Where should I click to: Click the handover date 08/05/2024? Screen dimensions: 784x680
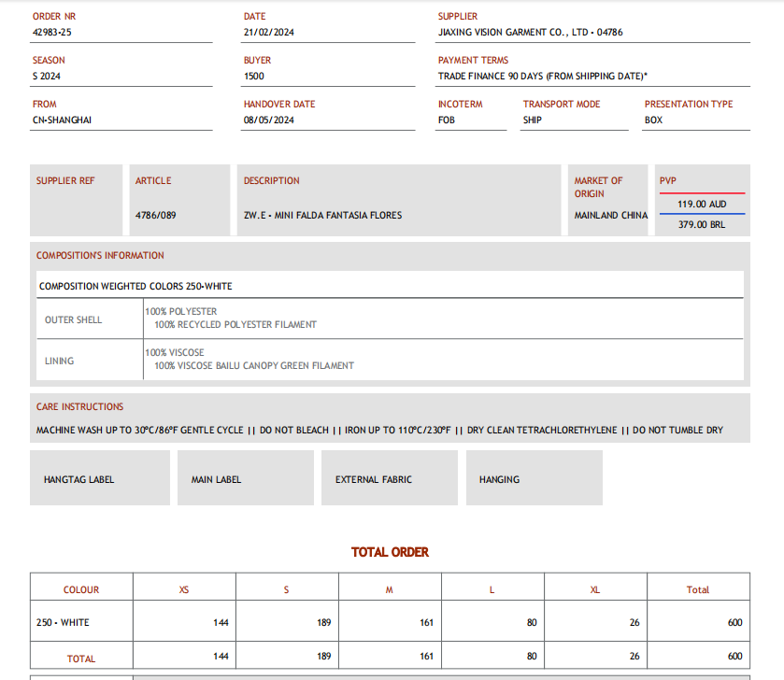tap(269, 120)
